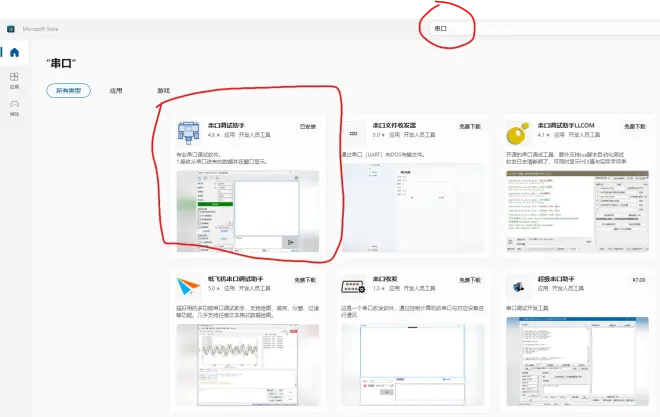Click the 超级串口助手 app icon
This screenshot has width=660, height=417.
click(518, 287)
